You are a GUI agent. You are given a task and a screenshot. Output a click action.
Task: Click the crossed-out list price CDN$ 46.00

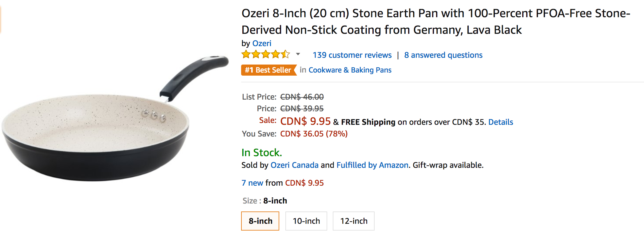coord(302,97)
